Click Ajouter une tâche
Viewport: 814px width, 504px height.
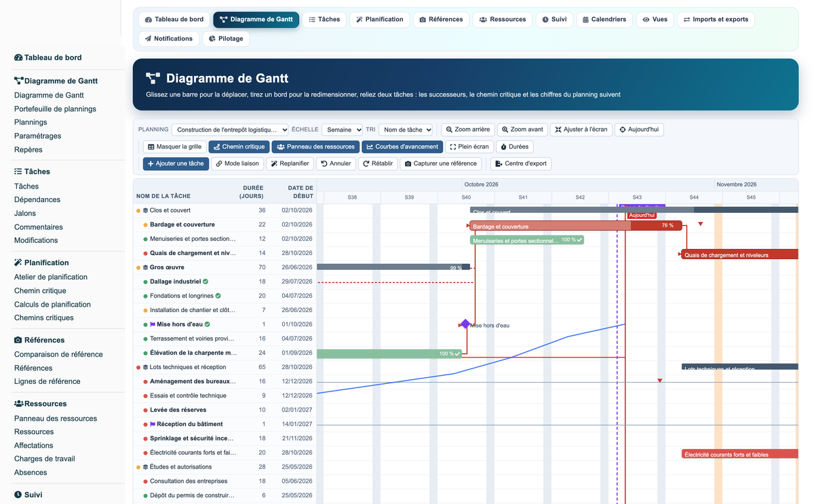click(176, 163)
